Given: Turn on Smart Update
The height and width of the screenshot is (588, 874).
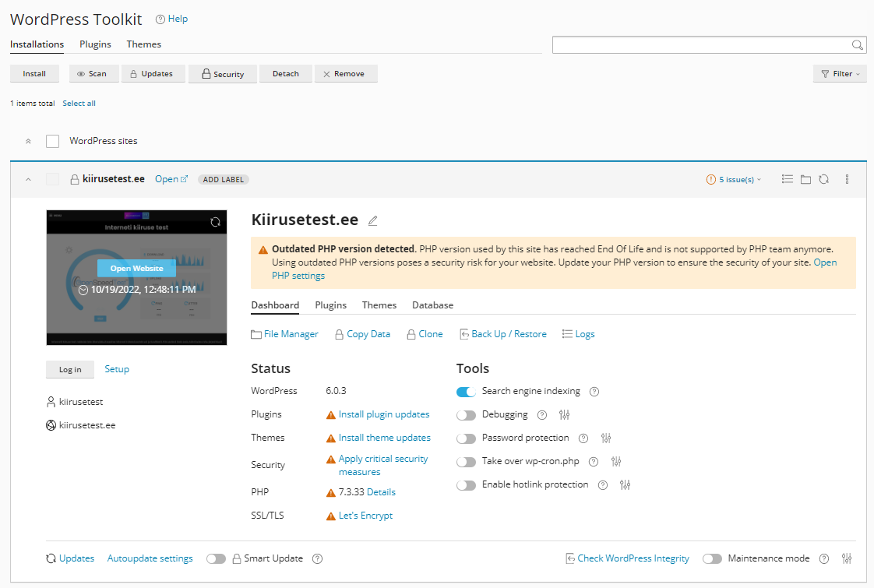Looking at the screenshot, I should coord(216,558).
